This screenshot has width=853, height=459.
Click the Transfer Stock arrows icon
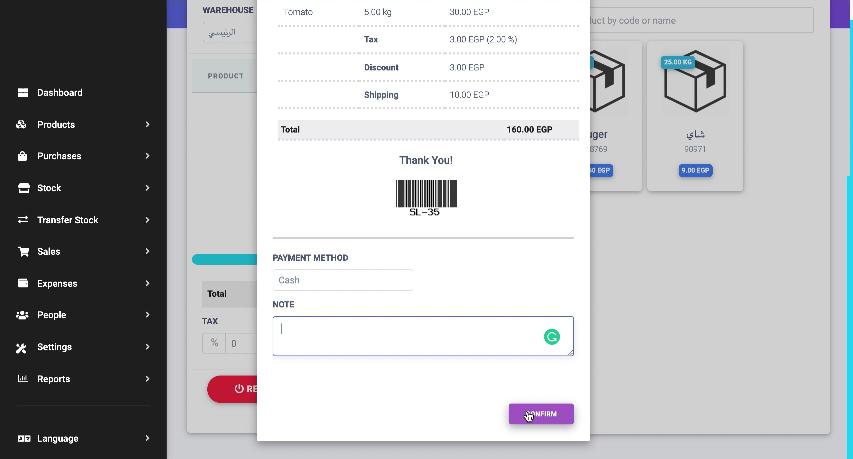22,220
